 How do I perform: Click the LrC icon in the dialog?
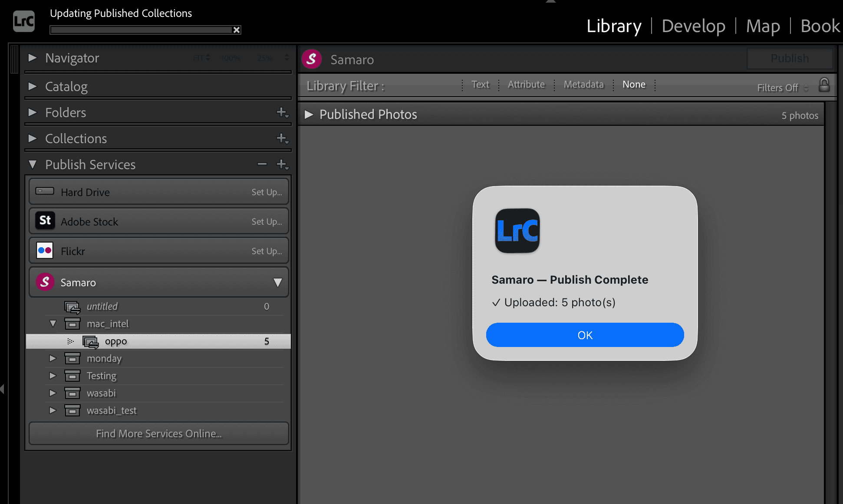coord(517,231)
